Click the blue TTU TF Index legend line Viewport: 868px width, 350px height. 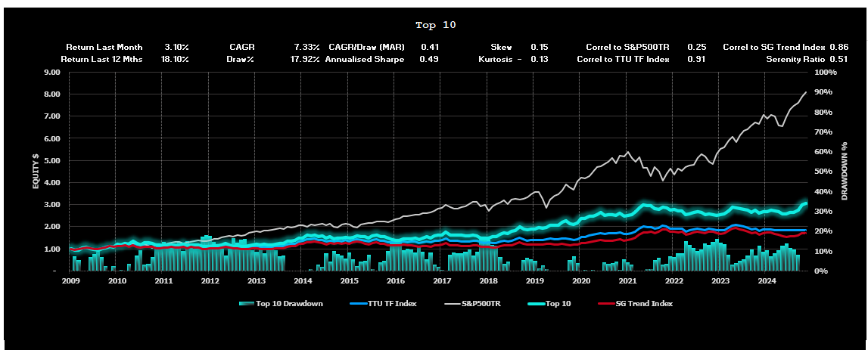pyautogui.click(x=359, y=303)
